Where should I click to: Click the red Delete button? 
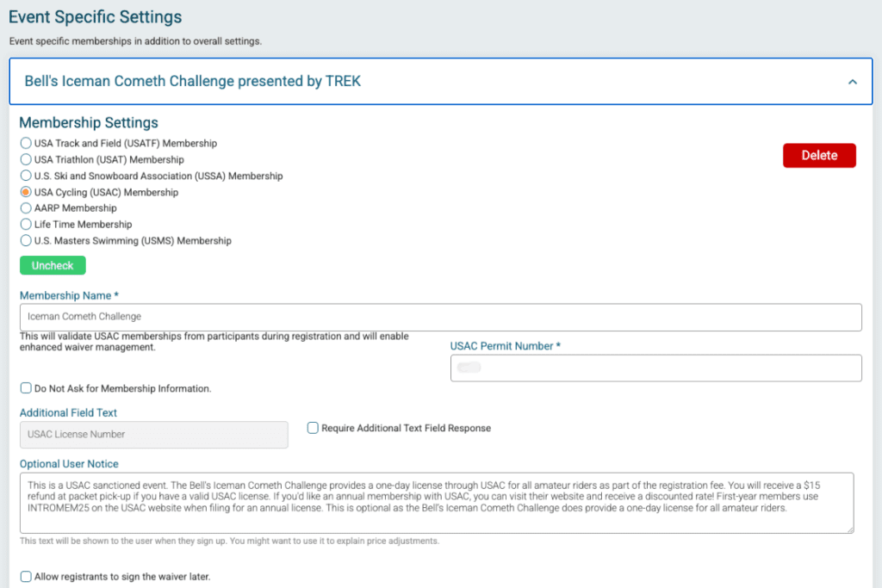click(818, 155)
